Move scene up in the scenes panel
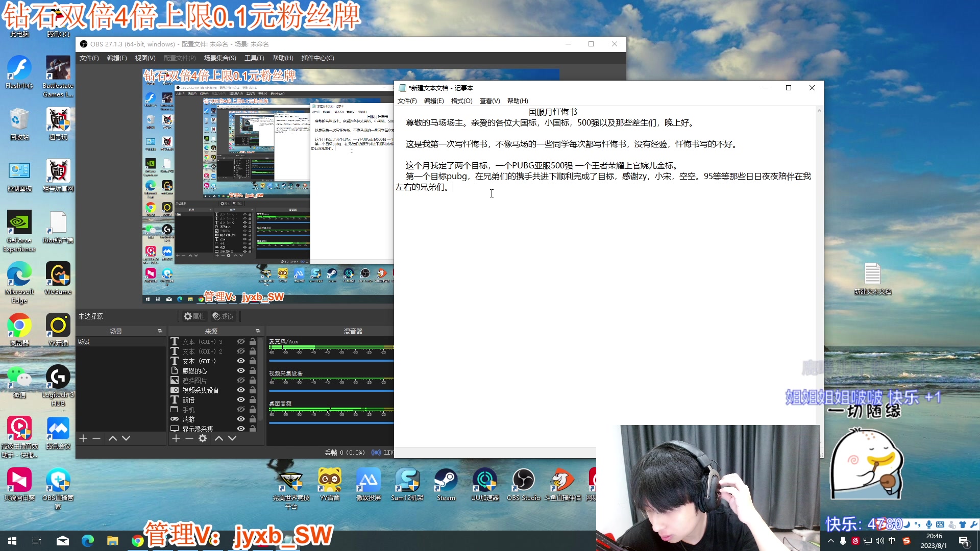 pyautogui.click(x=113, y=438)
